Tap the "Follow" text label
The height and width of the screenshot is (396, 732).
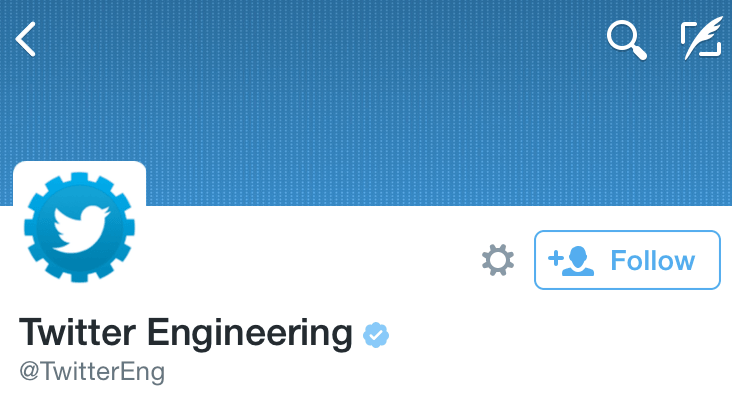click(653, 261)
